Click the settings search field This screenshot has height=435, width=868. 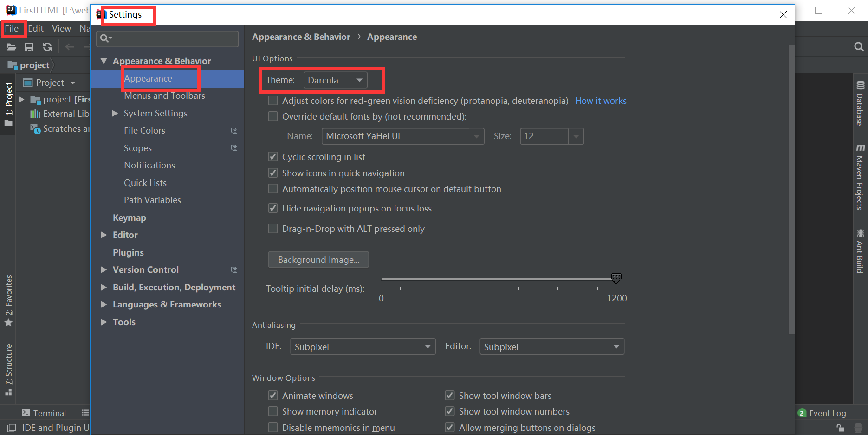[x=167, y=38]
